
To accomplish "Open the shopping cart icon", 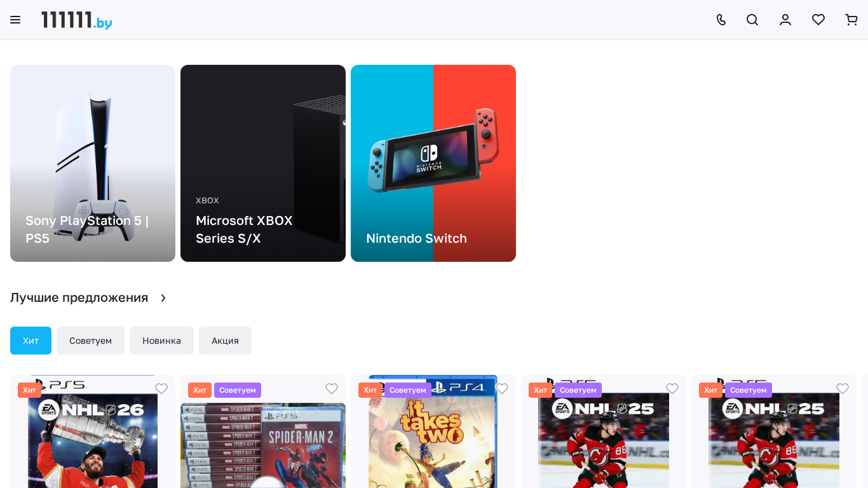I will [x=851, y=20].
